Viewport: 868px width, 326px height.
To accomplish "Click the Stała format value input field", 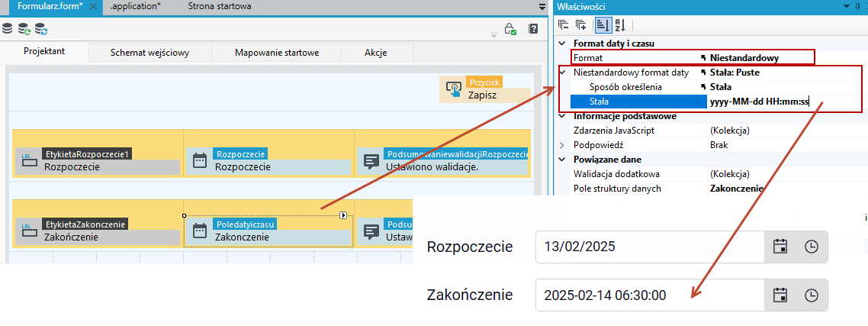I will click(x=784, y=102).
